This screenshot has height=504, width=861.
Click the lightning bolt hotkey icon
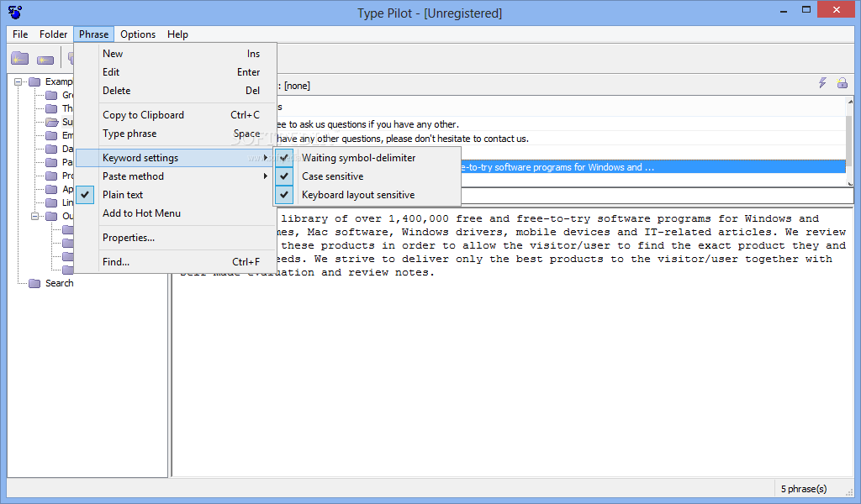tap(822, 83)
